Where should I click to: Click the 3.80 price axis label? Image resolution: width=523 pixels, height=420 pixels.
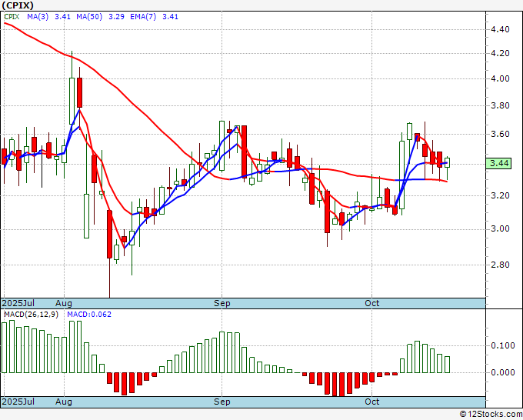click(x=500, y=105)
